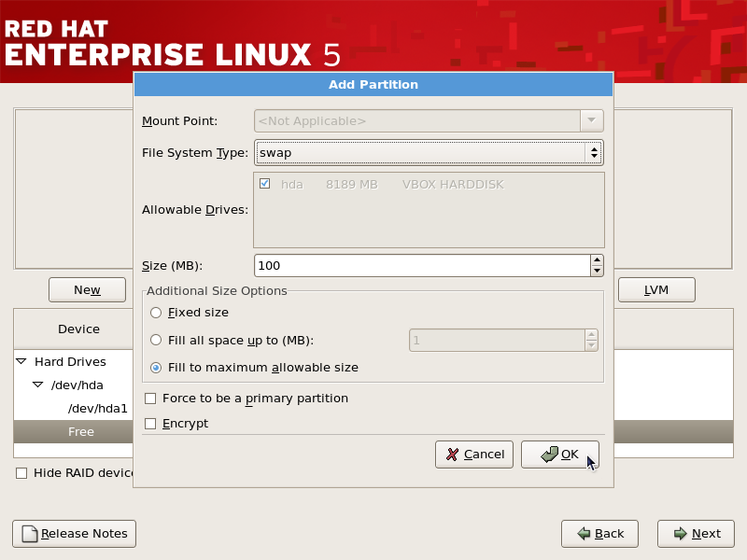Increase Size (MB) with the up arrow
This screenshot has width=747, height=560.
pyautogui.click(x=597, y=260)
